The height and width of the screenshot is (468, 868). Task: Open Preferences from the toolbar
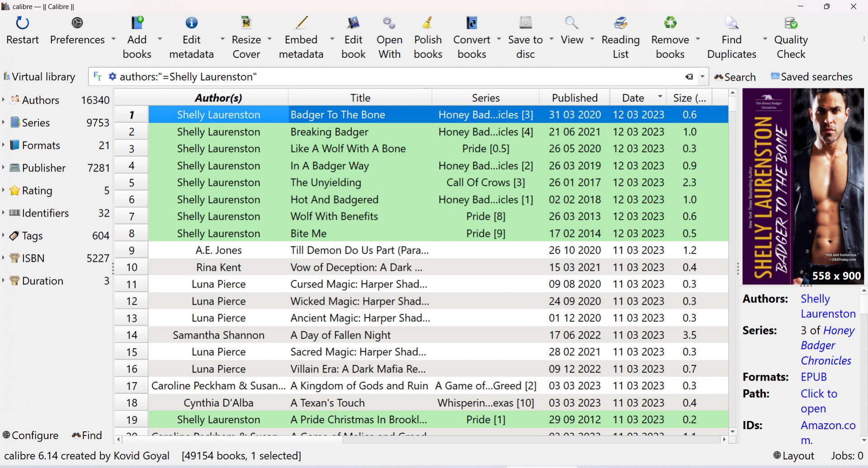click(77, 31)
